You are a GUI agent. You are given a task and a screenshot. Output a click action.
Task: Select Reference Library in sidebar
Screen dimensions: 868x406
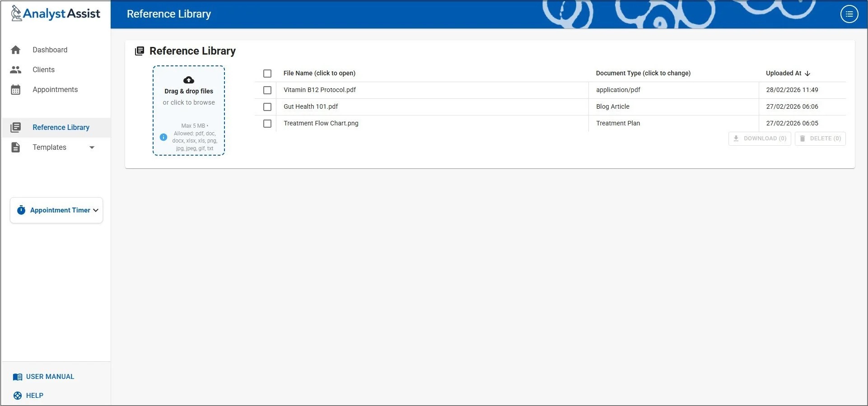(x=56, y=128)
